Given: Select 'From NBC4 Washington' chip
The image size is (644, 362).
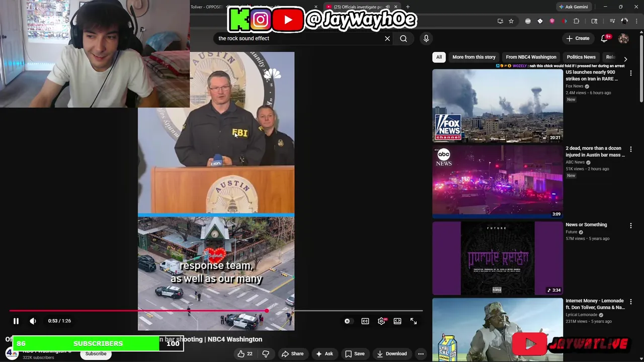Looking at the screenshot, I should coord(531,57).
